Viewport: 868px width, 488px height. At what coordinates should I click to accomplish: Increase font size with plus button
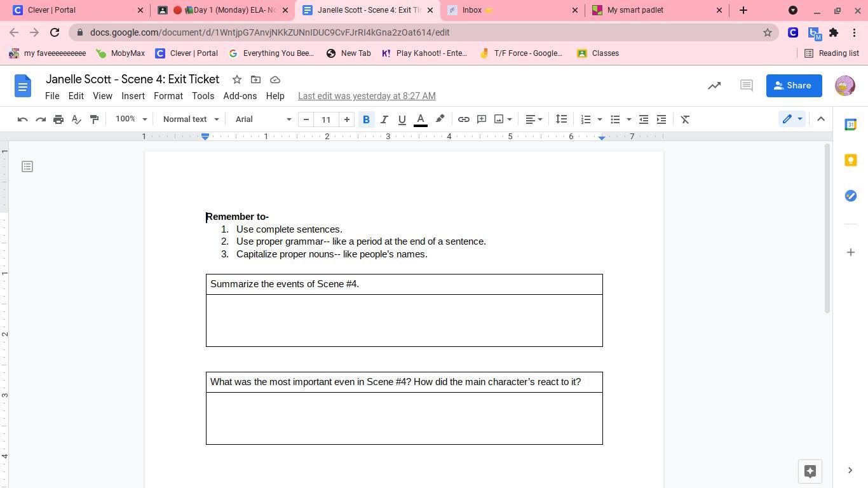347,119
